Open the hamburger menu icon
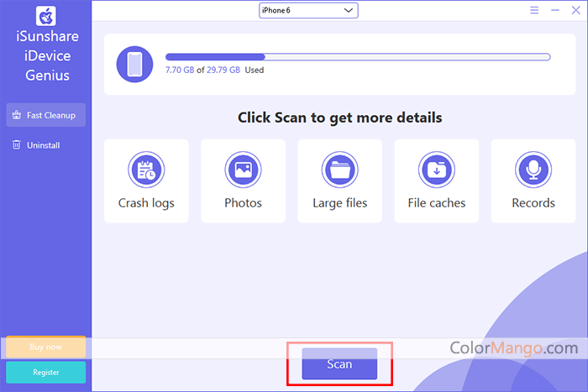Viewport: 588px width, 392px height. tap(534, 10)
